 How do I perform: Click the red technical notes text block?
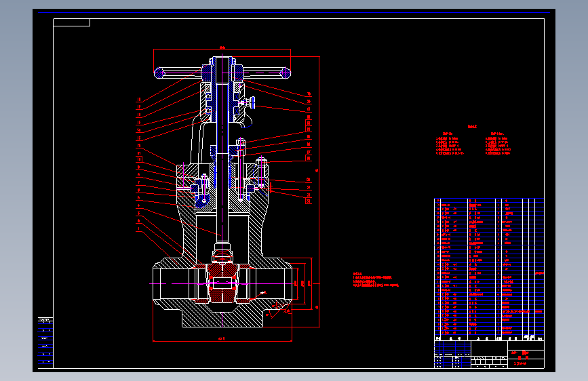pyautogui.click(x=375, y=280)
